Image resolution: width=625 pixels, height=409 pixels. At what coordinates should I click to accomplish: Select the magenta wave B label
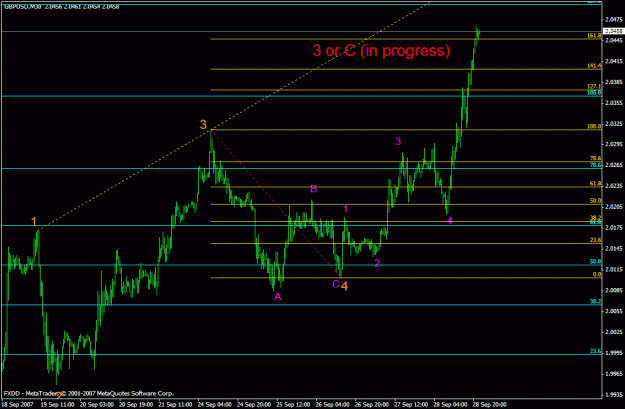[313, 189]
